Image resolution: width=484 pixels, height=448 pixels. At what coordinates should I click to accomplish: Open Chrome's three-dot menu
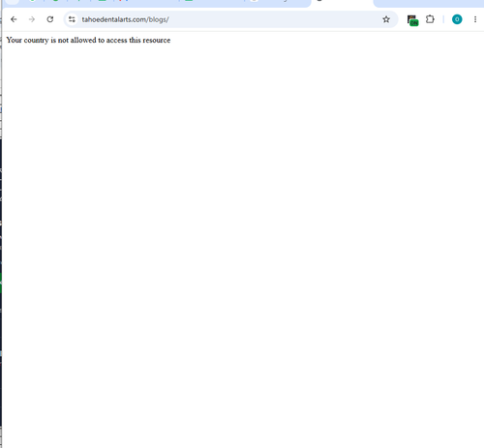[x=475, y=19]
